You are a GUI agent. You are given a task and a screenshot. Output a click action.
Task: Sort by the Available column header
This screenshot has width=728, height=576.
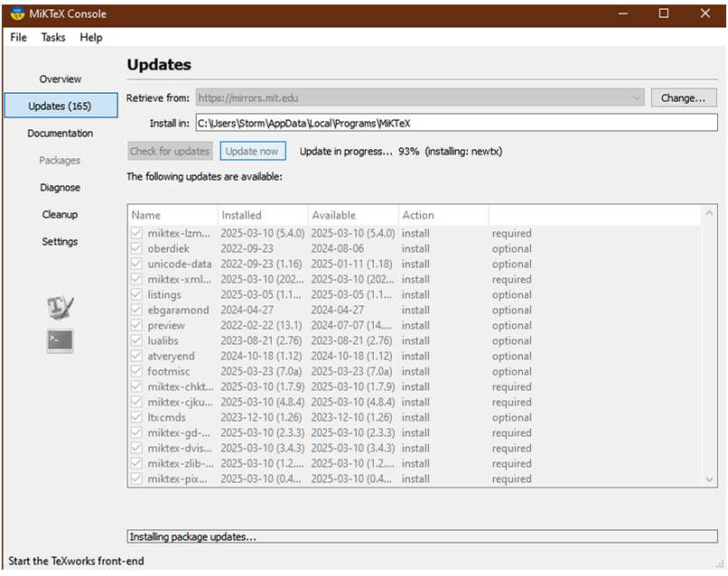353,216
